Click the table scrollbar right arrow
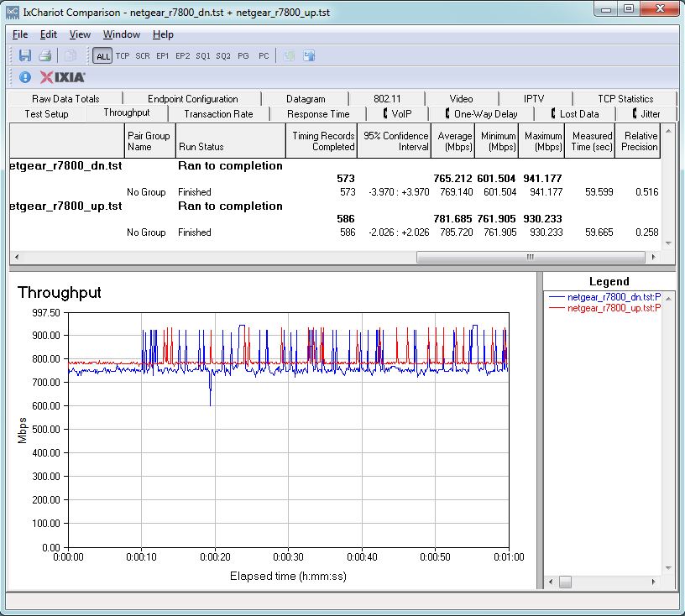The height and width of the screenshot is (616, 685). [x=653, y=257]
